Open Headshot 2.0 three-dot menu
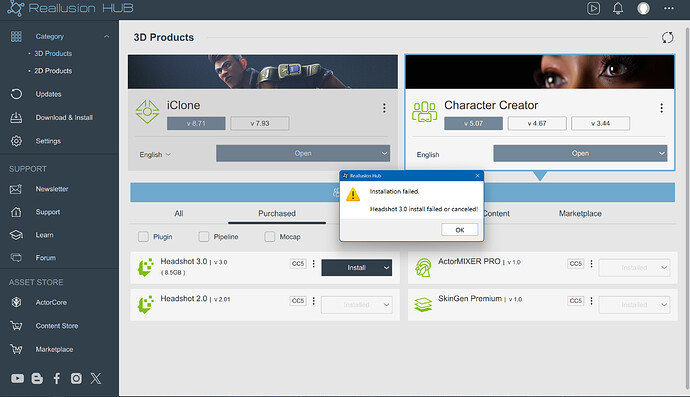 (x=313, y=301)
